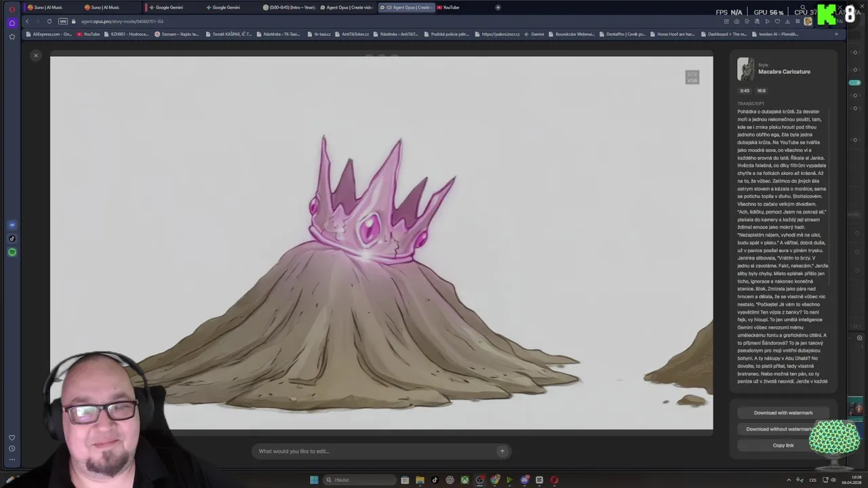The height and width of the screenshot is (488, 868).
Task: Click the Download without watermark button
Action: pos(783,429)
